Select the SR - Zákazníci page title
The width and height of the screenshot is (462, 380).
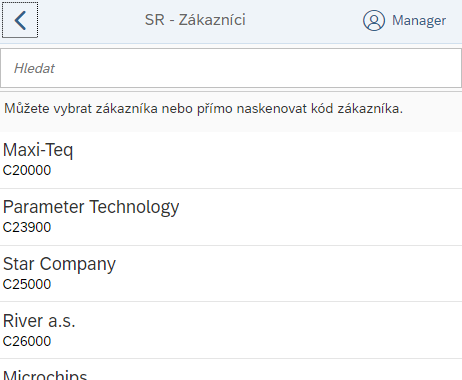[195, 20]
